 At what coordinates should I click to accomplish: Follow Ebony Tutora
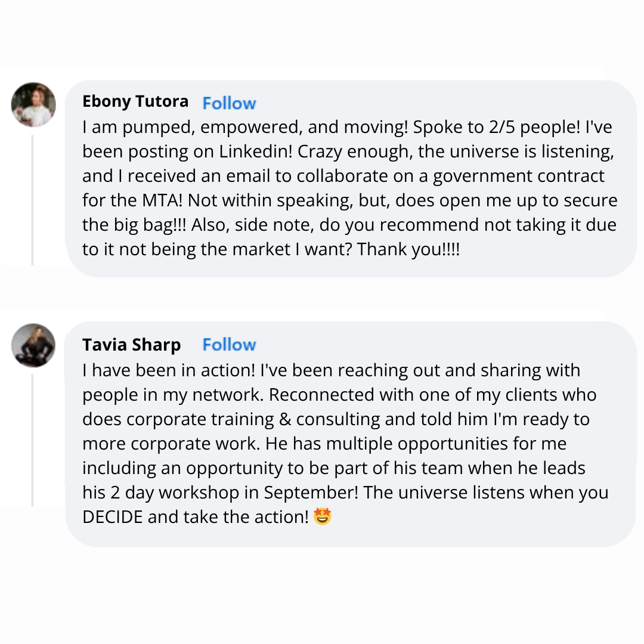pos(229,103)
